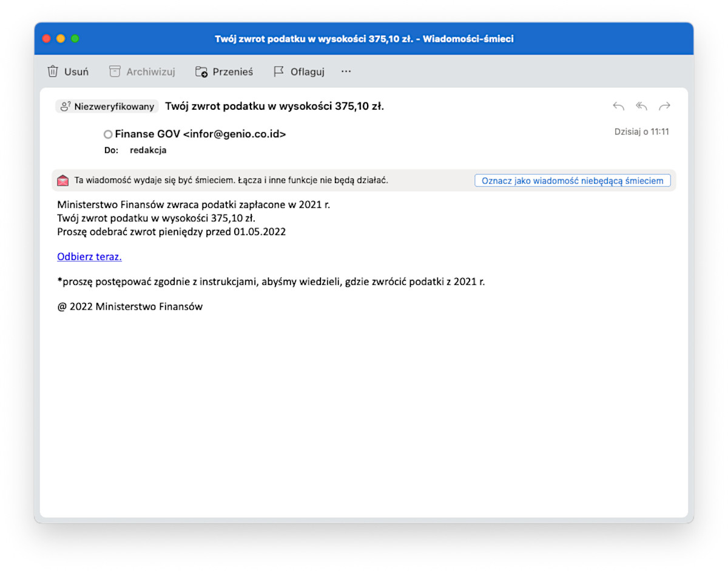The width and height of the screenshot is (728, 571).
Task: Minimize the window using yellow button
Action: tap(61, 39)
